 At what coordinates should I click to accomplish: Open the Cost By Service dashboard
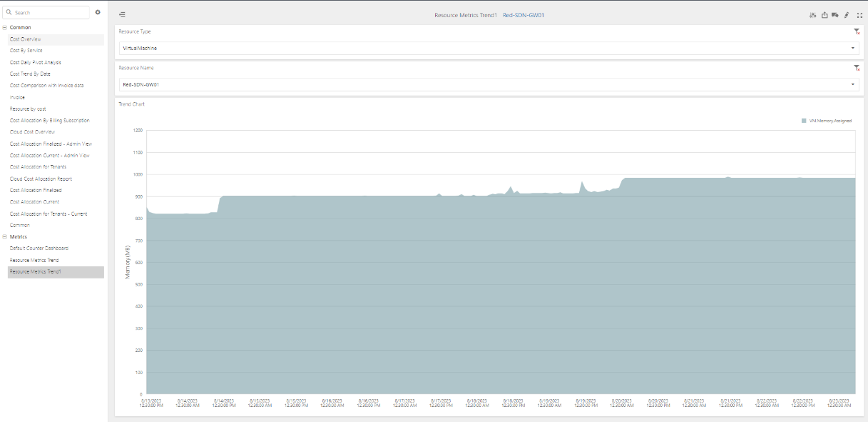26,51
